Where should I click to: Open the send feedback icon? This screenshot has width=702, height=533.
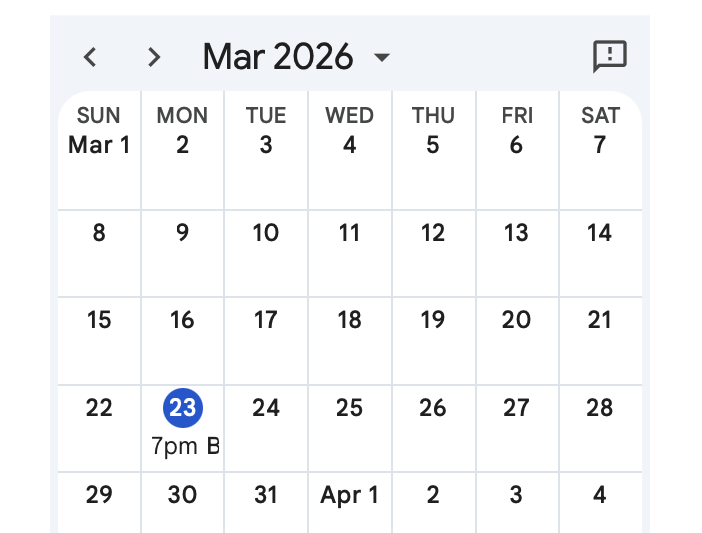[x=609, y=56]
